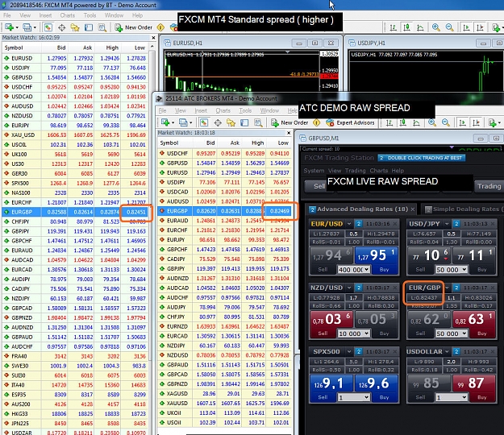Click Double Click Trading At Best button
The width and height of the screenshot is (504, 435).
[422, 158]
